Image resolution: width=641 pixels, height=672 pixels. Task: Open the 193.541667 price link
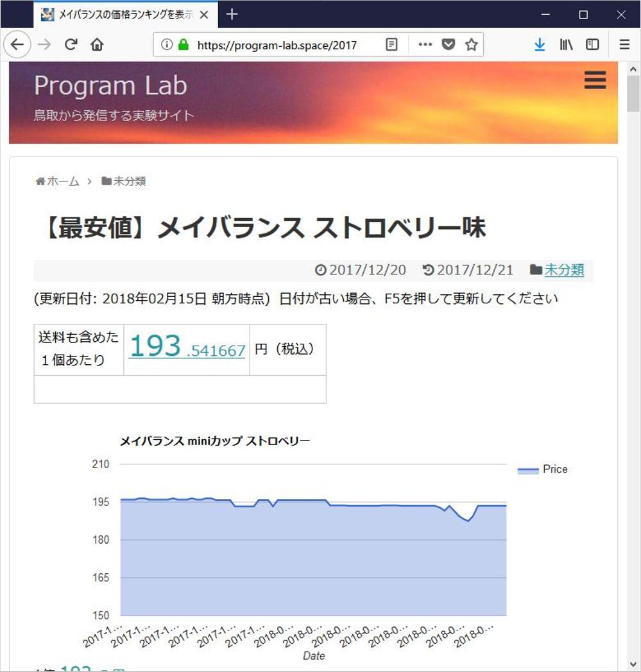pos(187,346)
